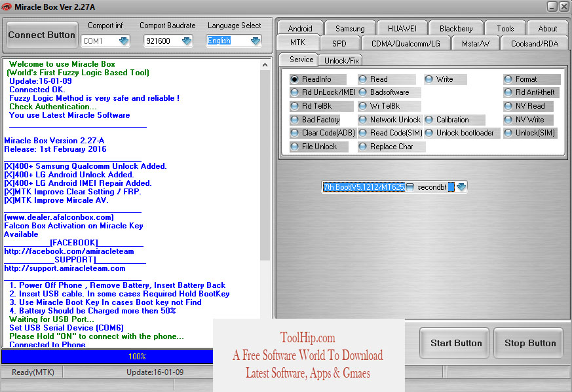
Task: Click the log panel vertical scrollbar
Action: coord(265,165)
